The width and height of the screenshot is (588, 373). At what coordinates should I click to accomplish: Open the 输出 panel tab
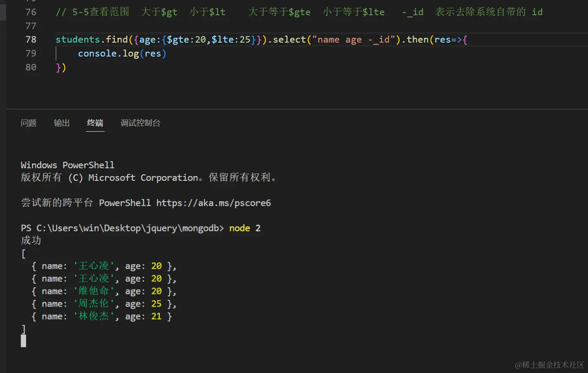click(x=62, y=123)
